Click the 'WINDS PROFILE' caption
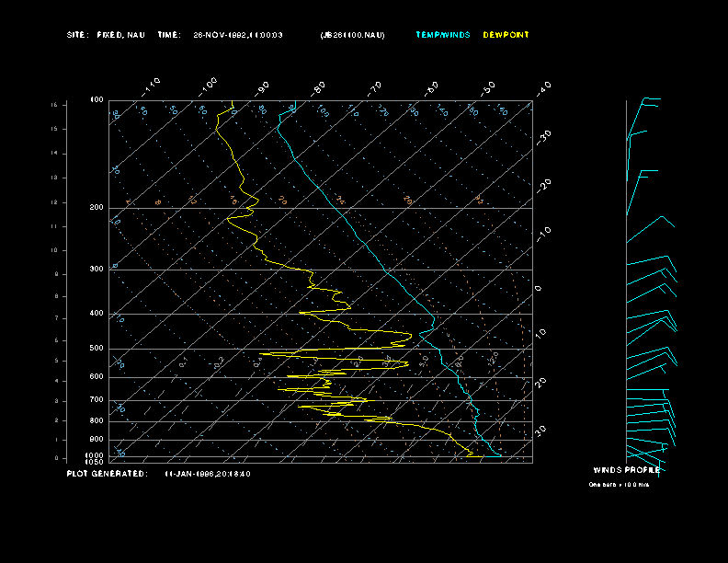The image size is (728, 563). [x=626, y=470]
